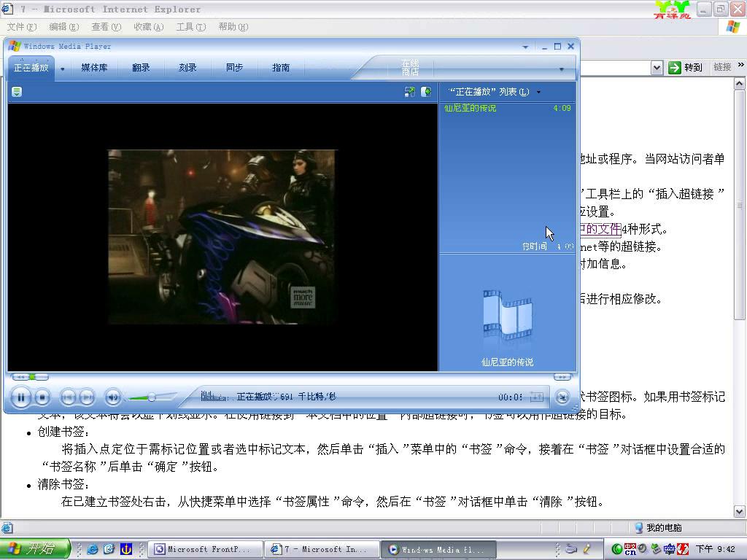Click the anchor icon in Quick Launch
The width and height of the screenshot is (747, 560).
coord(125,549)
